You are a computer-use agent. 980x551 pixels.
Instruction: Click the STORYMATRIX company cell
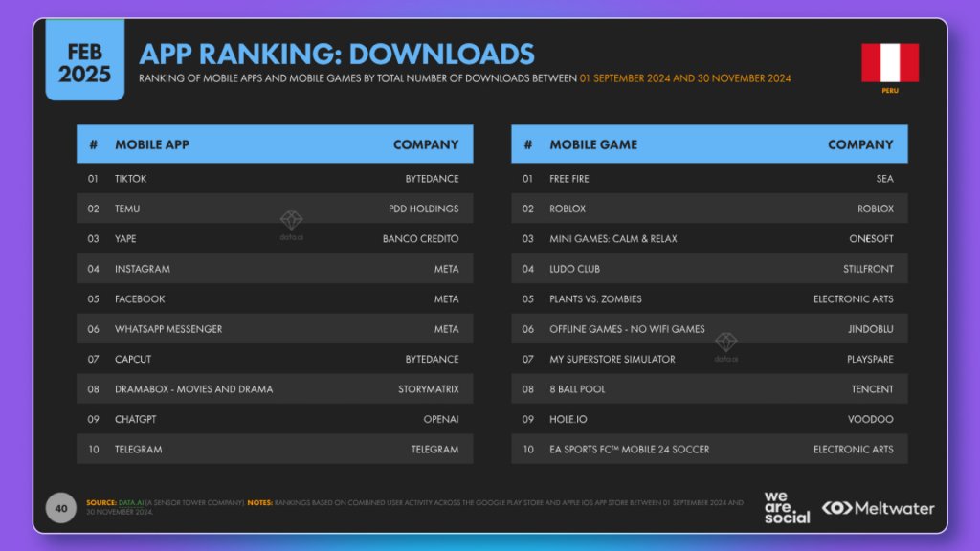[x=428, y=388]
